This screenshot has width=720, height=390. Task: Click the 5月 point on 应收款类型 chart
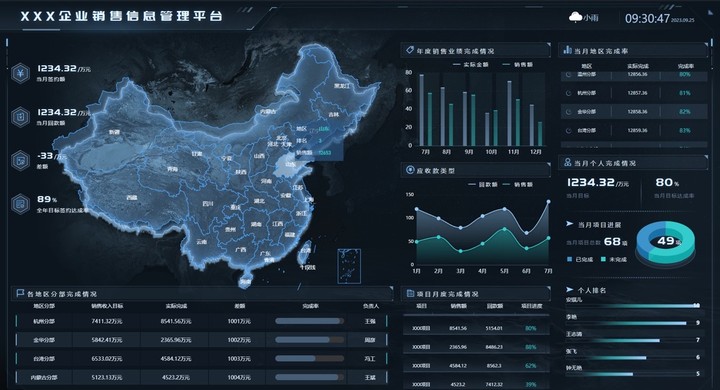pos(505,209)
